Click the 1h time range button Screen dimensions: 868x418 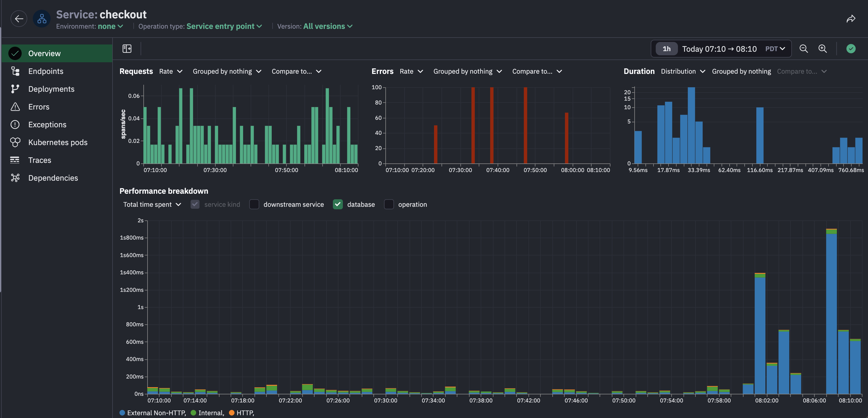point(666,49)
